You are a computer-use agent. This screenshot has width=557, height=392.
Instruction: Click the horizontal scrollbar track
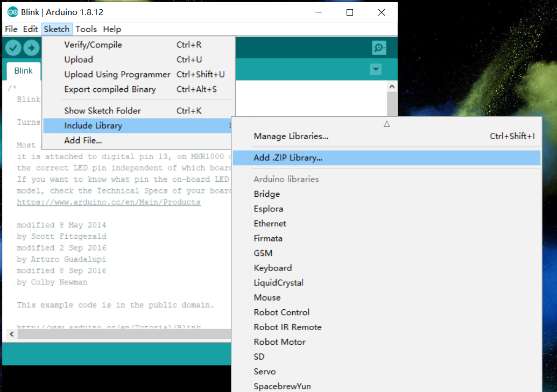[124, 334]
